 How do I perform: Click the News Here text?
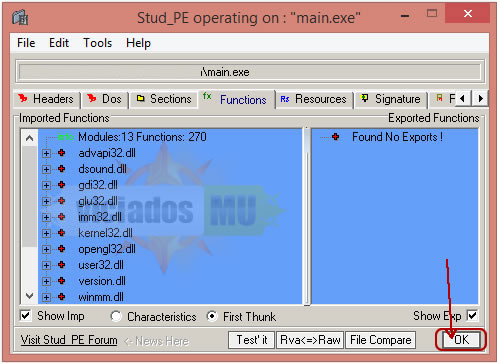[x=162, y=341]
